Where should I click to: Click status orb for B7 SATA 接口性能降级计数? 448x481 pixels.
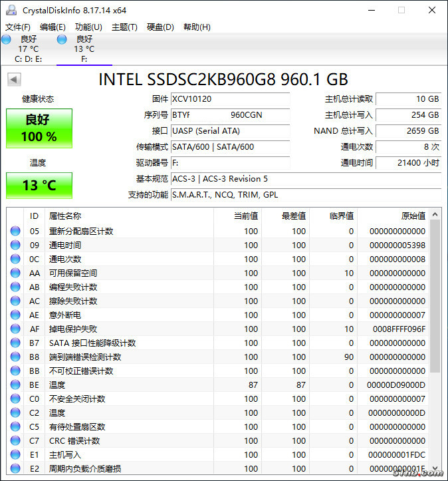pyautogui.click(x=15, y=343)
